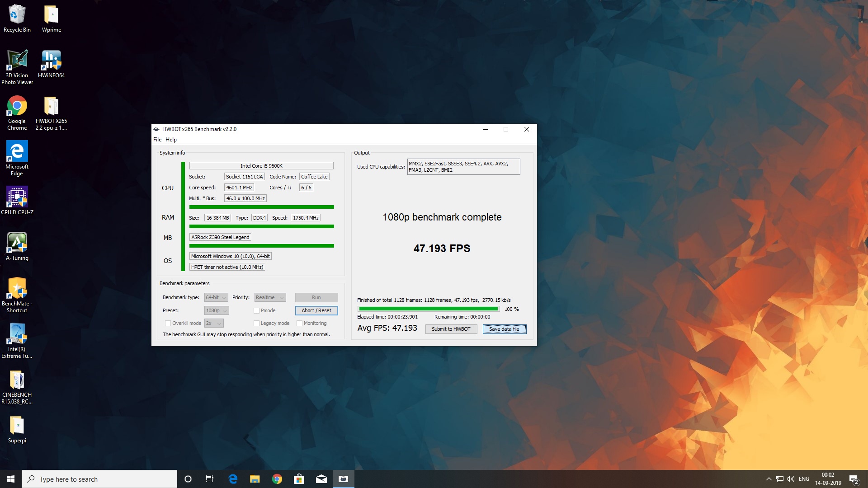Viewport: 868px width, 488px height.
Task: Open Google Chrome desktop shortcut
Action: (17, 113)
